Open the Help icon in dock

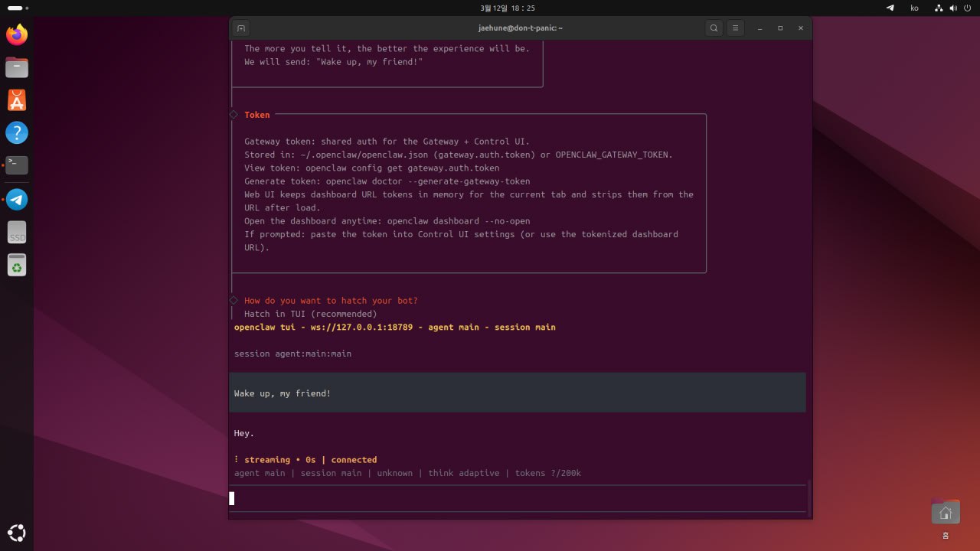coord(17,132)
